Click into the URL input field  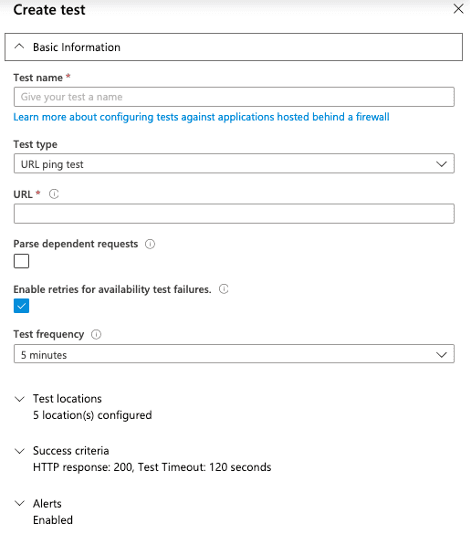click(x=234, y=214)
